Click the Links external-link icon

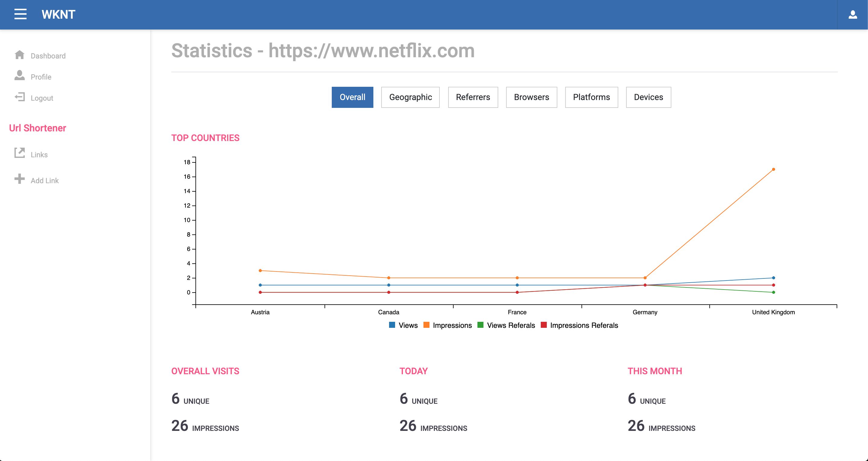point(20,153)
